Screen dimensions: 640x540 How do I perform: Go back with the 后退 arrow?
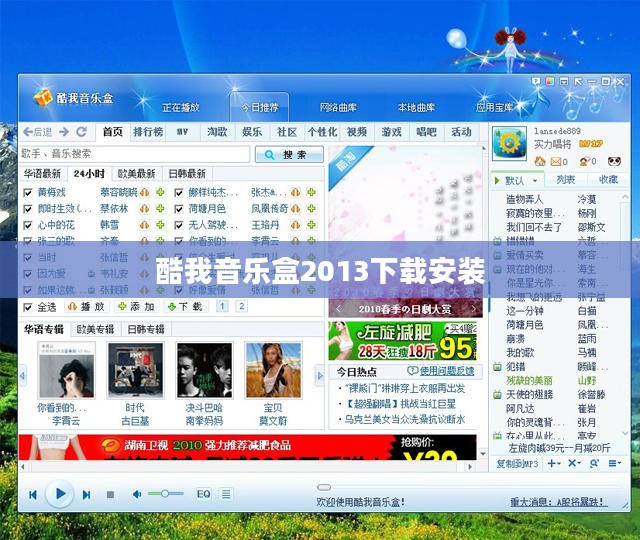pos(38,132)
